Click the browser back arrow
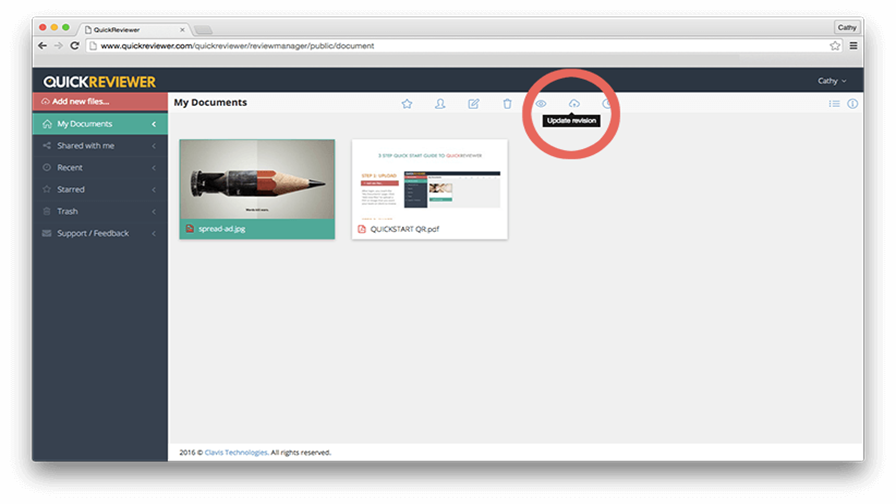Viewport: 896px width, 504px height. 42,46
